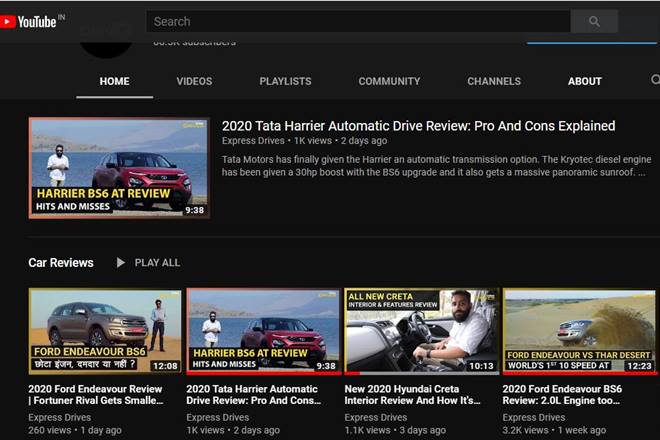Open channel search icon beside About tab

(x=655, y=81)
